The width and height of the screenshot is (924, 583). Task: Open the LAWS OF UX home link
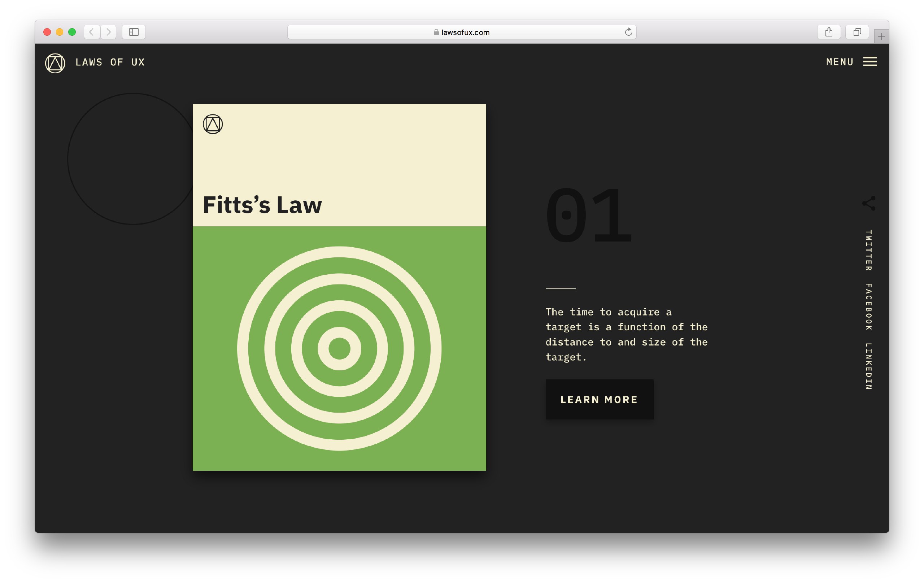pos(110,62)
